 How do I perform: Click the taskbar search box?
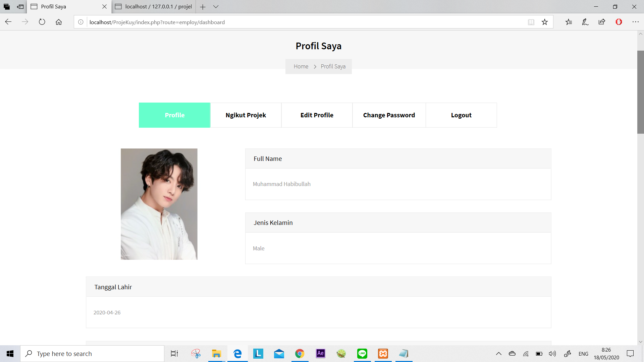[92, 354]
